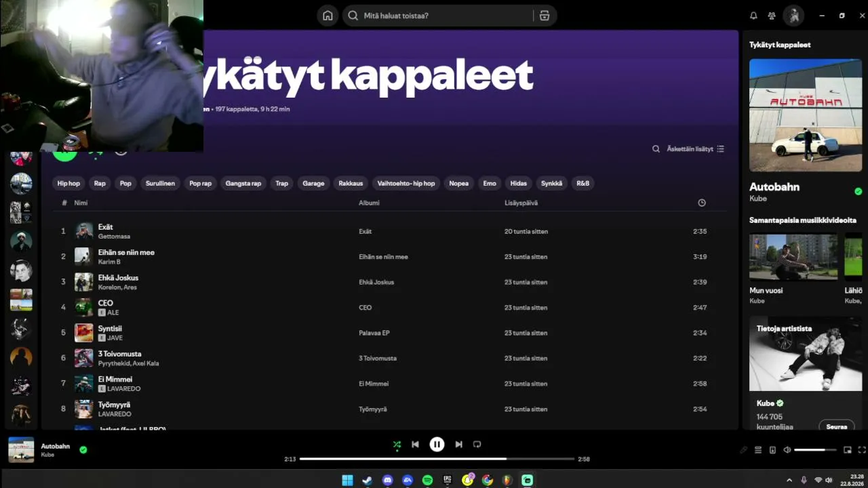
Task: Open the Windows Start menu
Action: (x=347, y=480)
